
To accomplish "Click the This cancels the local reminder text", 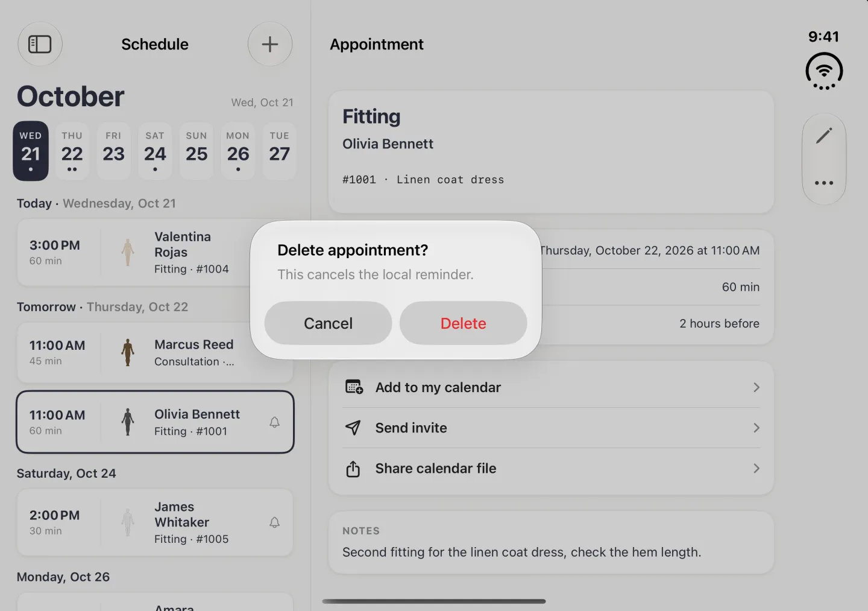I will [x=376, y=274].
